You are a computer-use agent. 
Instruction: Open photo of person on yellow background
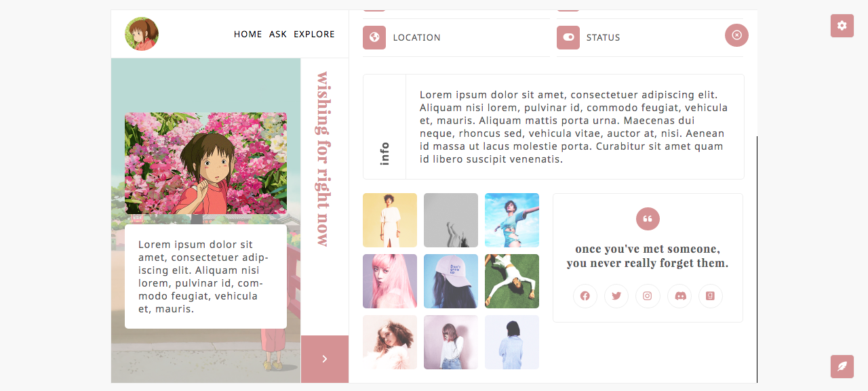click(x=390, y=220)
